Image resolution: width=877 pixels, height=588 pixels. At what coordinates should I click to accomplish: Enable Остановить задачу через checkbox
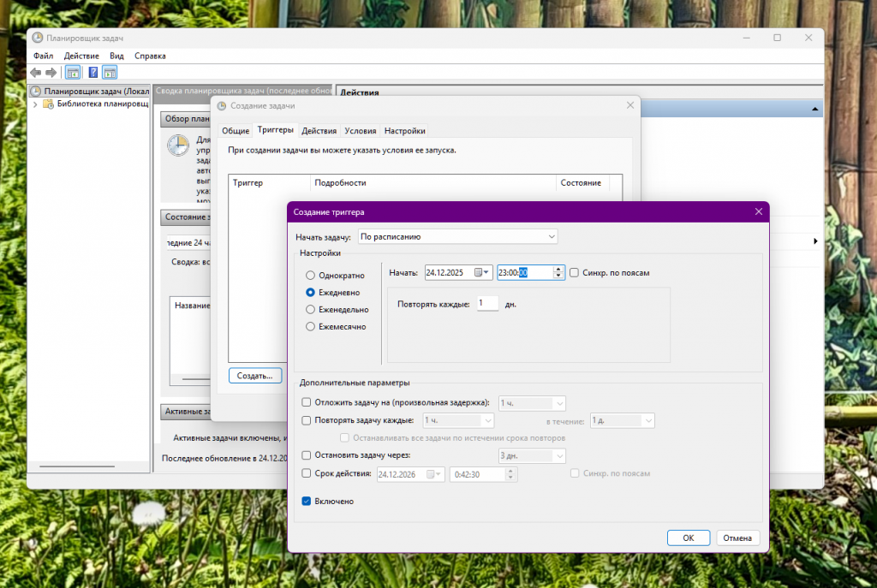pos(307,454)
